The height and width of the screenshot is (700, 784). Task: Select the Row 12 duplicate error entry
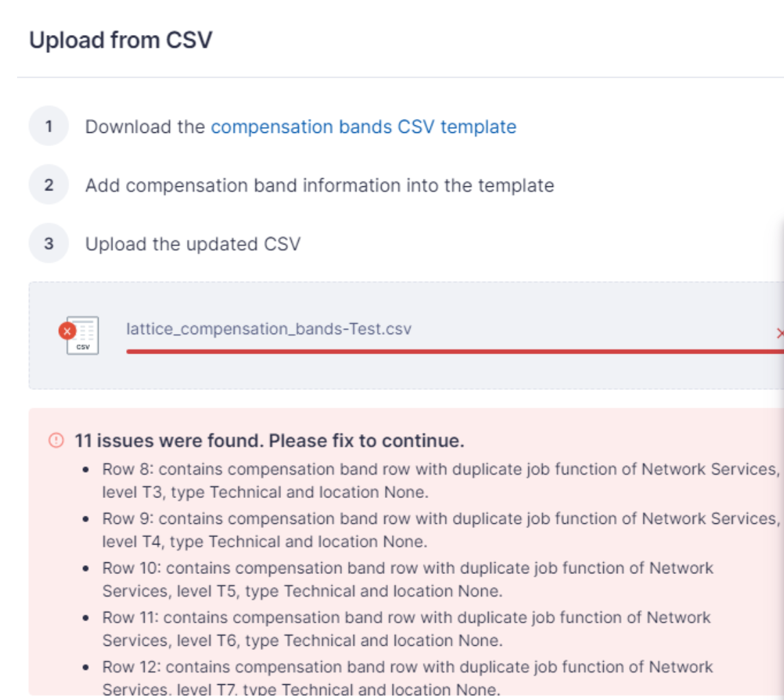point(408,678)
